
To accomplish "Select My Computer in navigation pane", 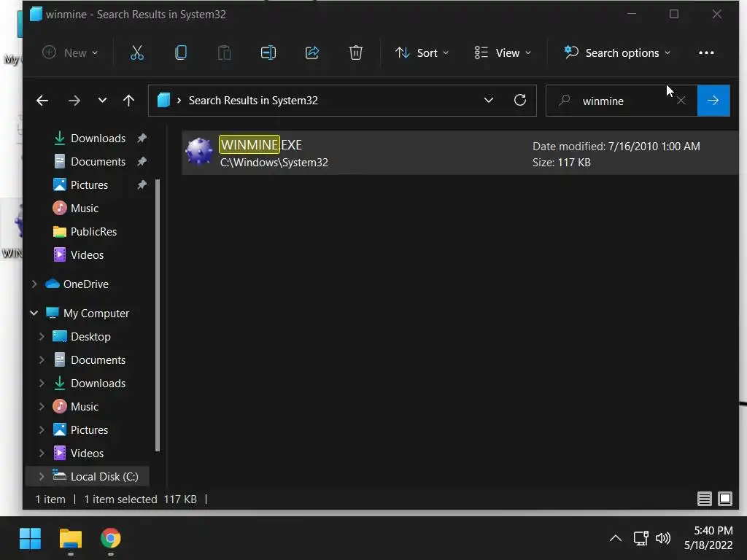I will (x=96, y=314).
